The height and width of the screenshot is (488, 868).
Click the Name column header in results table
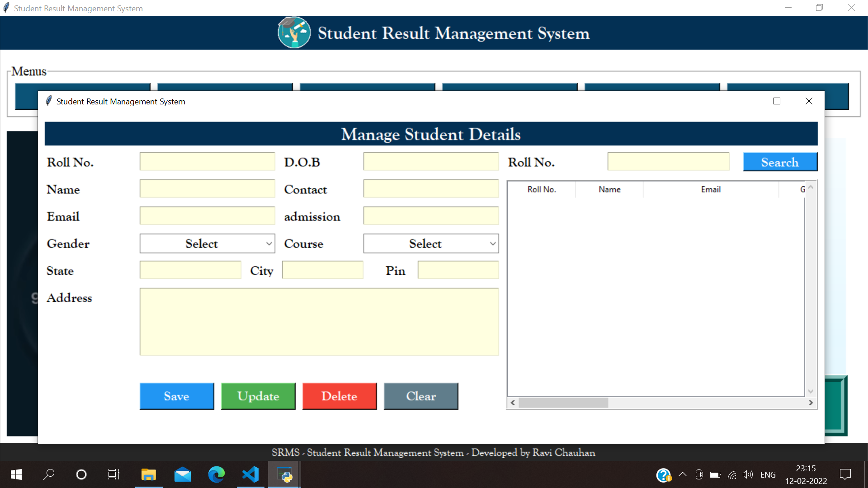click(x=609, y=189)
